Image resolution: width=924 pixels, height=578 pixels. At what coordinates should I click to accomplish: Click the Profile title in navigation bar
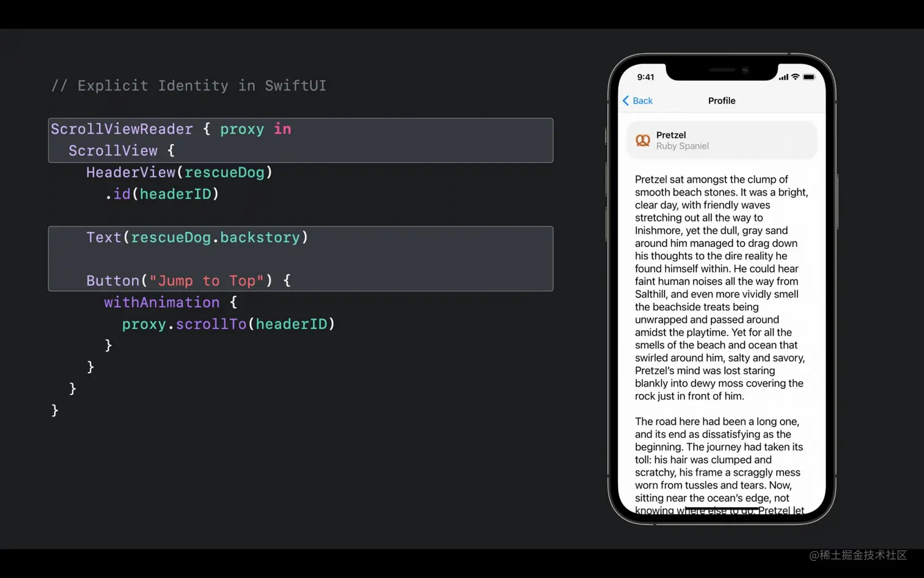tap(722, 101)
